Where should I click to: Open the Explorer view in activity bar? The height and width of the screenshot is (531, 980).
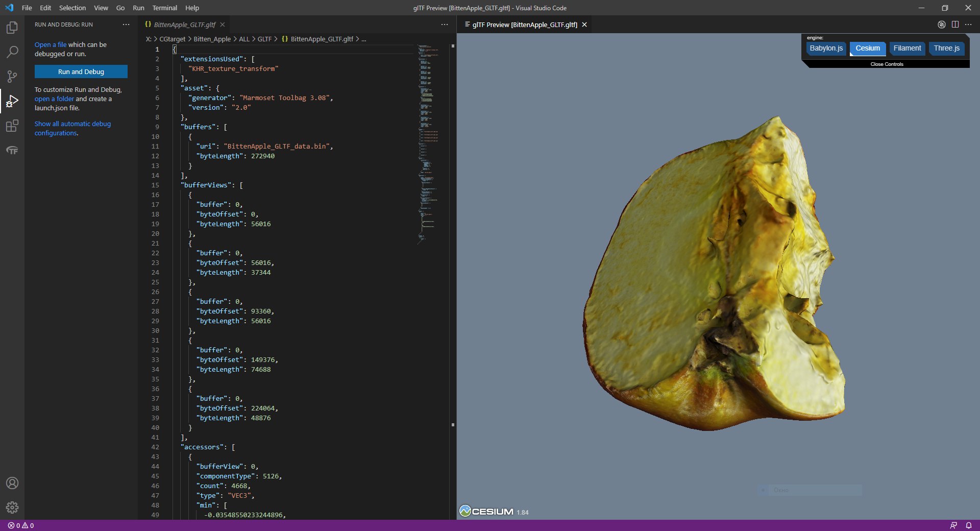[x=12, y=28]
